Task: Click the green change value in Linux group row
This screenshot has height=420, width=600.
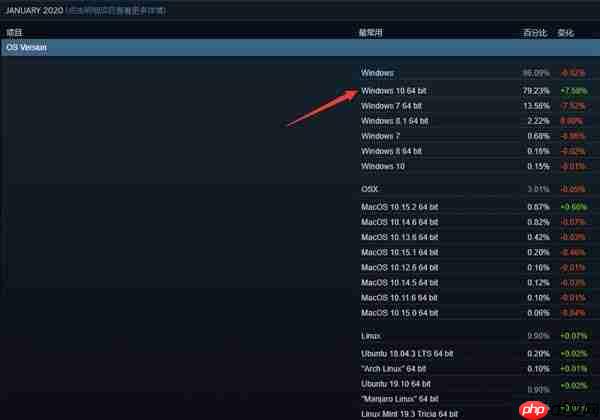Action: click(x=574, y=336)
